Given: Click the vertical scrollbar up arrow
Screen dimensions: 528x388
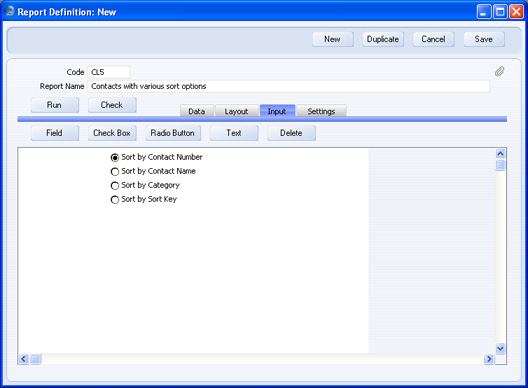Looking at the screenshot, I should click(500, 154).
